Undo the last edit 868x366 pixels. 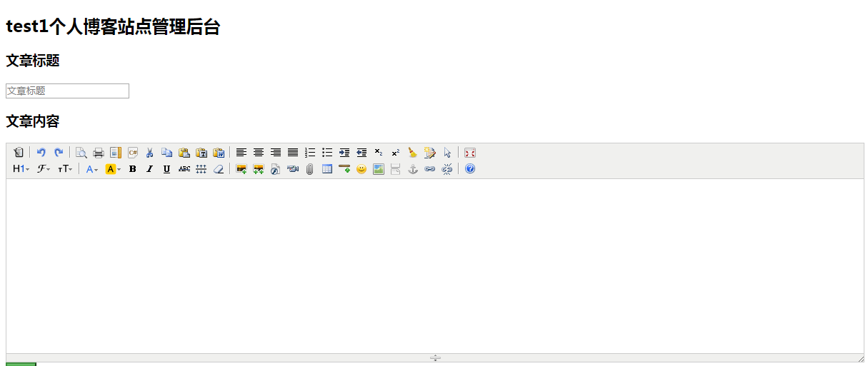41,152
